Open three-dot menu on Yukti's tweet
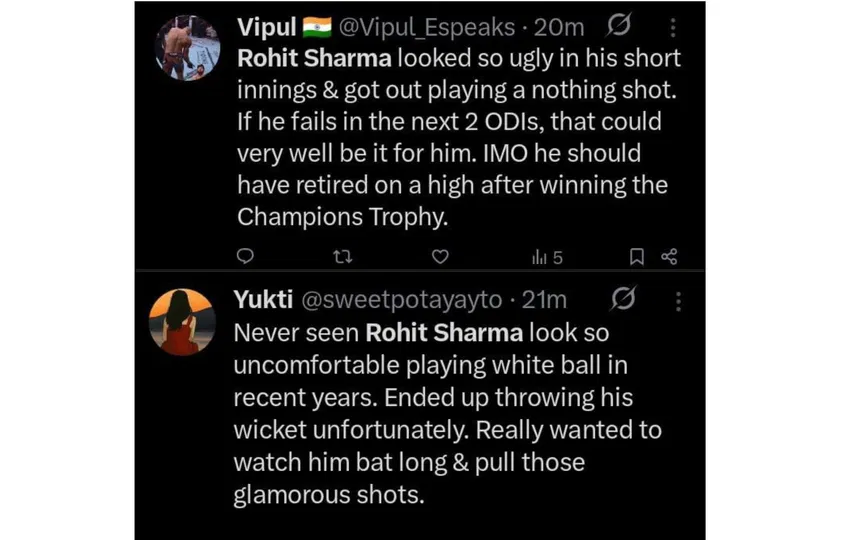This screenshot has height=540, width=864. coord(679,300)
